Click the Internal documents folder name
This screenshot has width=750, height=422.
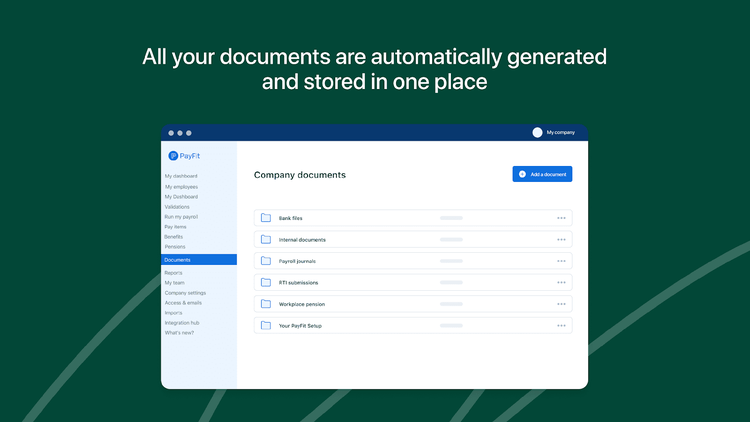(302, 240)
